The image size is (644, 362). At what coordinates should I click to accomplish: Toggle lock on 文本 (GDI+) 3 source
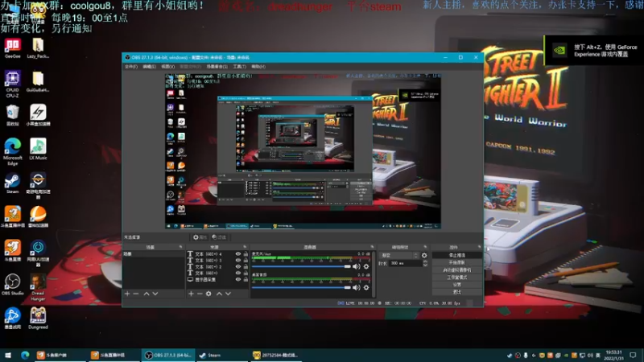(246, 260)
